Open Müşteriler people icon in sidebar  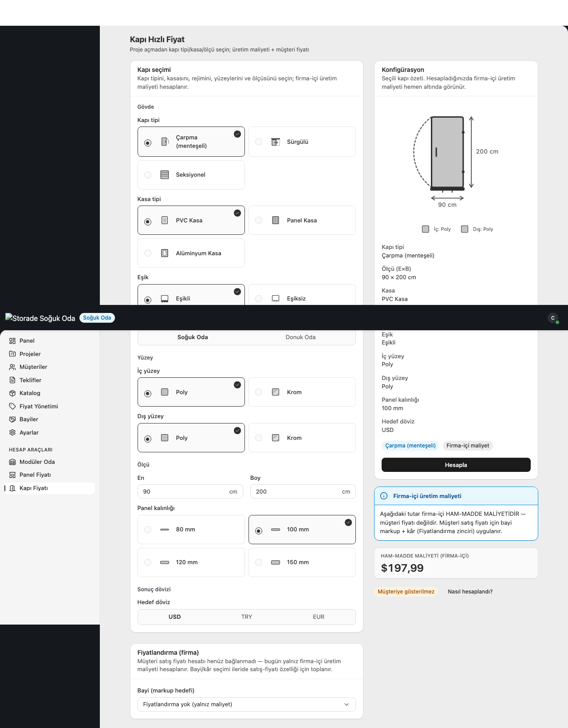coord(12,367)
